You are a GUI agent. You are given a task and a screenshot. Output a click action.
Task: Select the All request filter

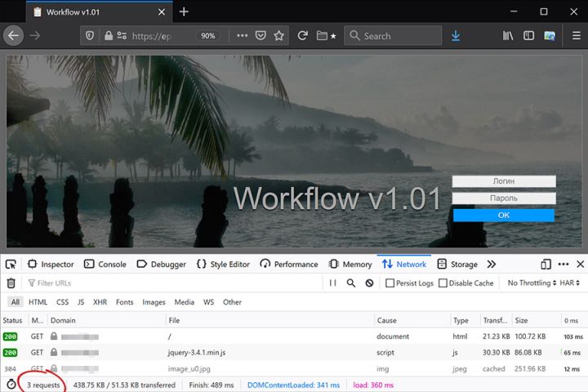click(x=16, y=302)
